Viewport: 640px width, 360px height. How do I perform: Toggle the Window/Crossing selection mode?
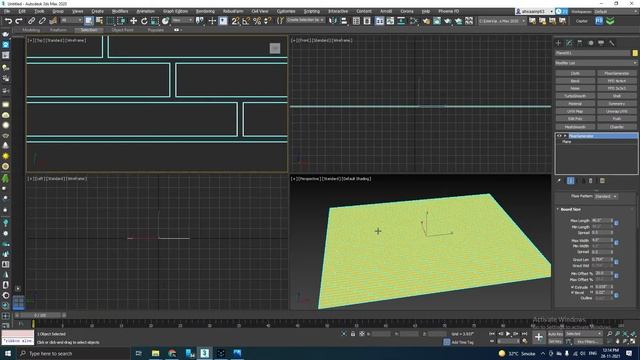(x=121, y=21)
